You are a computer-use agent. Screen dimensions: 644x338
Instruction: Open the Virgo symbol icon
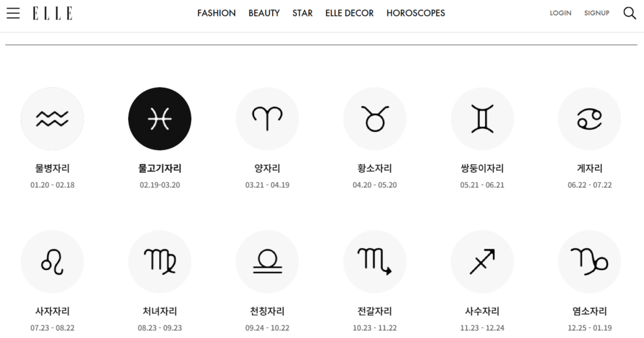(x=160, y=261)
